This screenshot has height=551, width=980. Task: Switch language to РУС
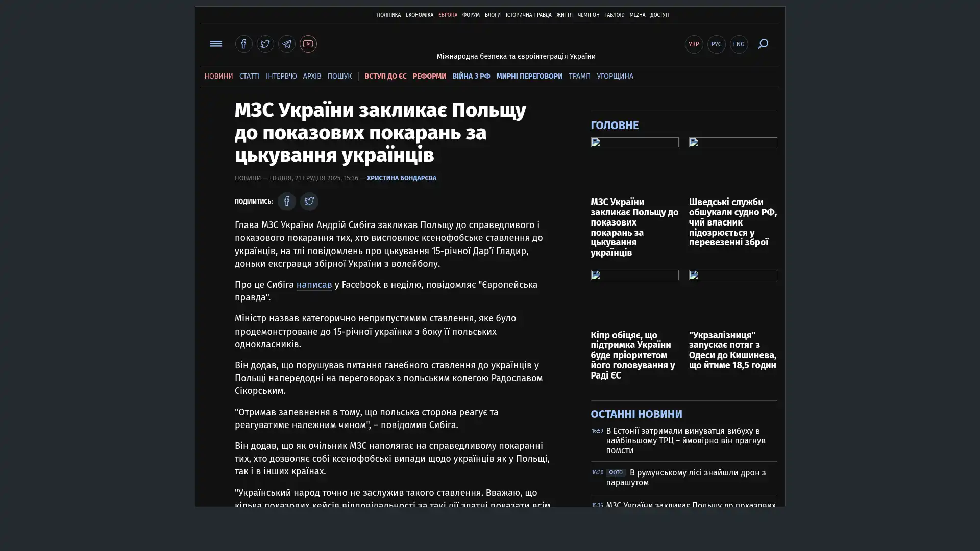click(716, 44)
